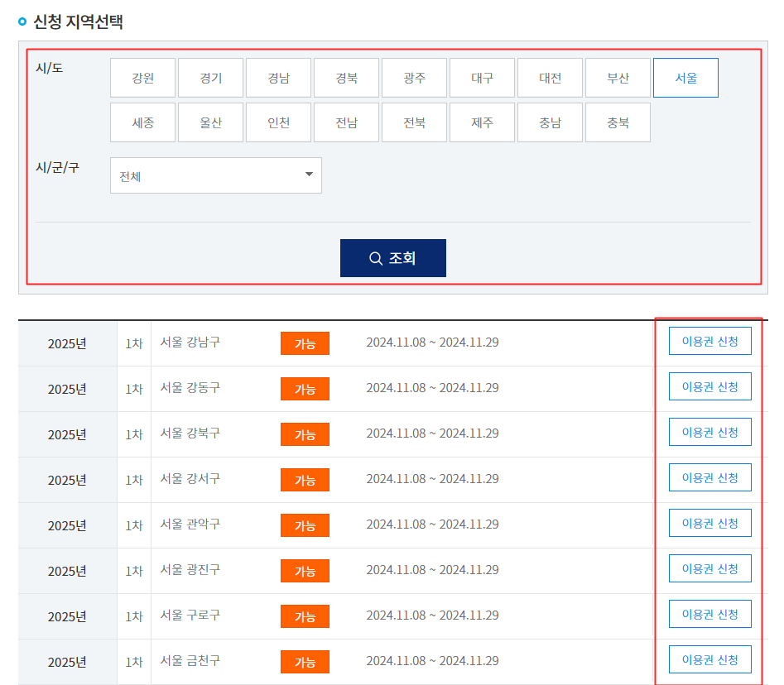784x685 pixels.
Task: Select the 세종 region button
Action: [142, 122]
